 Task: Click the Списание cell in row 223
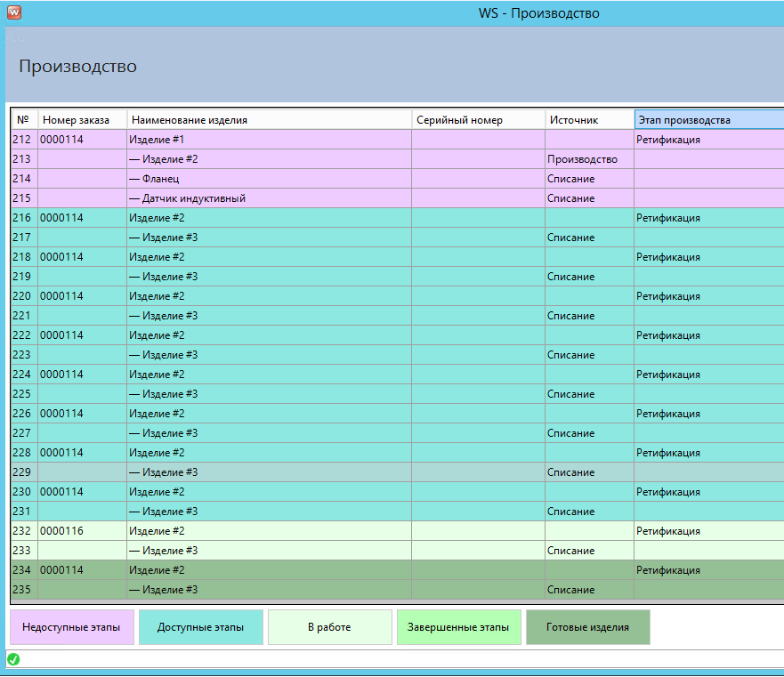590,355
